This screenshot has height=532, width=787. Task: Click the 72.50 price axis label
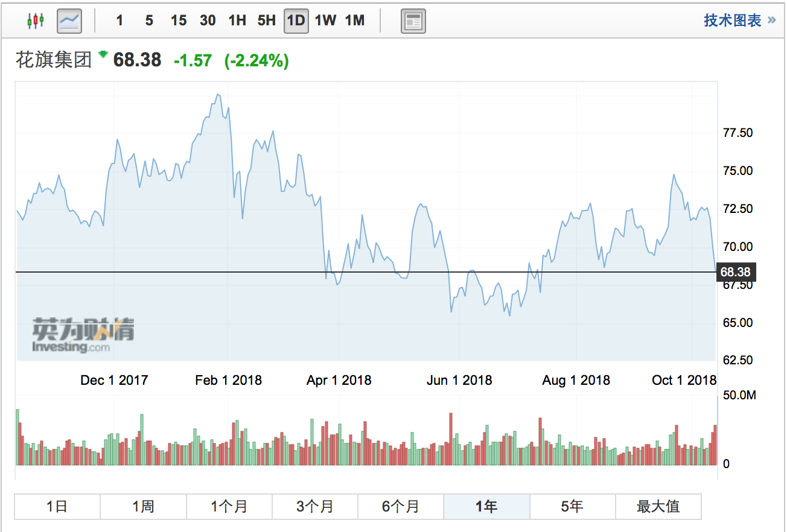(738, 209)
